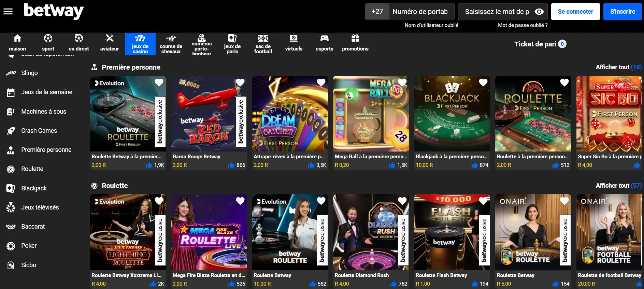Open Baron Rouge Betway game thumbnail
This screenshot has width=644, height=289.
click(209, 114)
